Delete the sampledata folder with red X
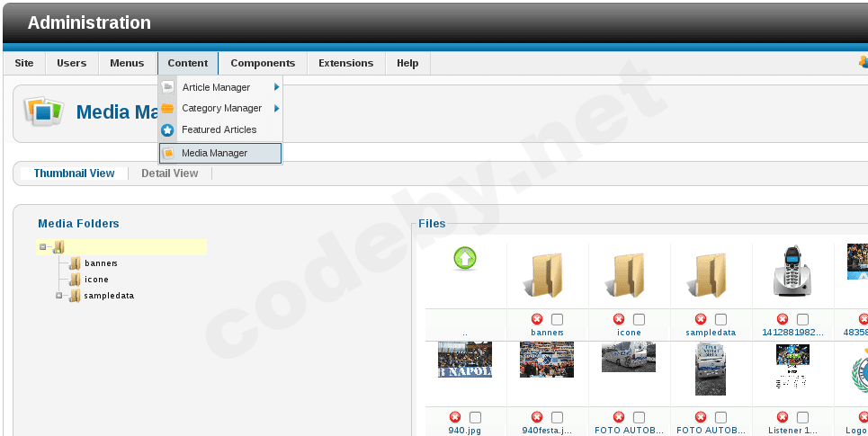The image size is (868, 436). tap(701, 319)
